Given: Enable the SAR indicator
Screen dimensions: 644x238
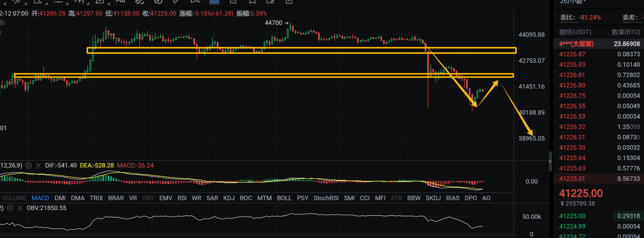Looking at the screenshot, I should tap(212, 198).
